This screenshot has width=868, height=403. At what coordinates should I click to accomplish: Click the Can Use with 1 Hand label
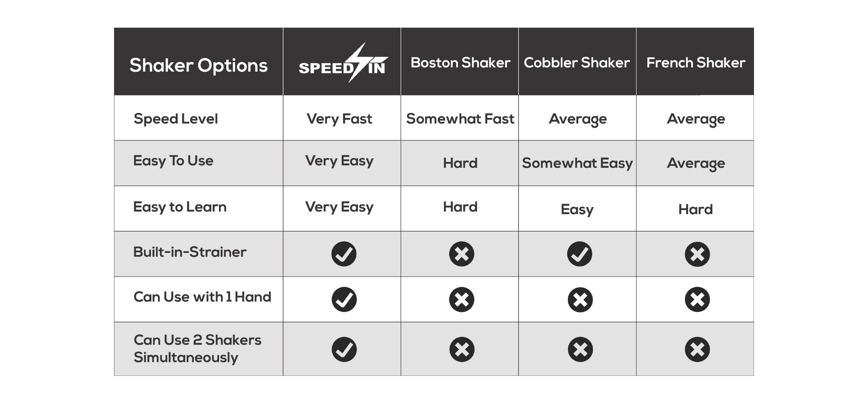click(x=202, y=297)
